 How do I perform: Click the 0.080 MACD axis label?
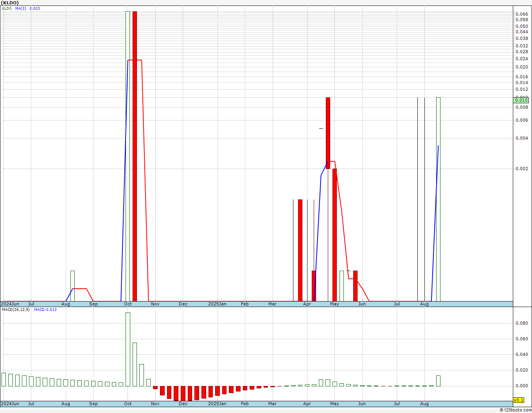click(521, 323)
